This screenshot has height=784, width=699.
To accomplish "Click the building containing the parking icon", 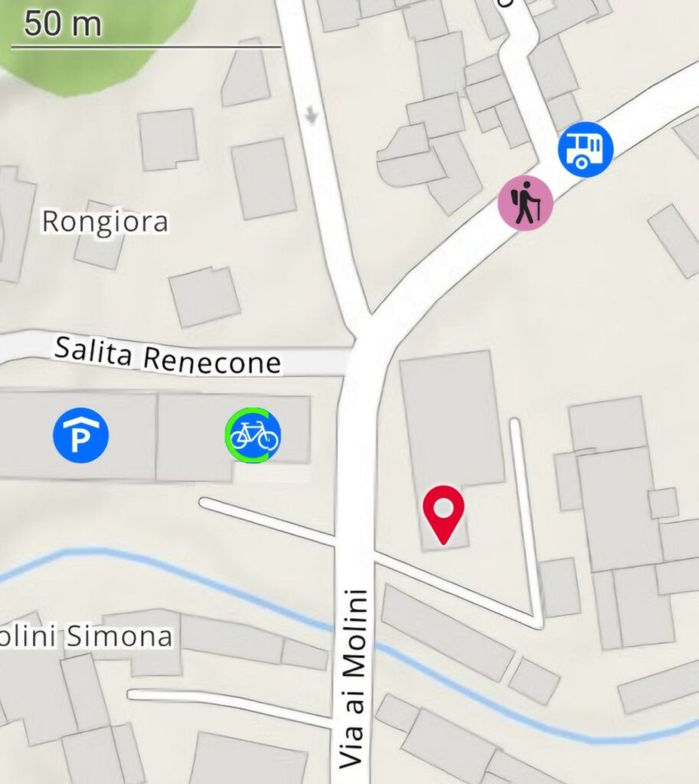I will click(x=77, y=435).
